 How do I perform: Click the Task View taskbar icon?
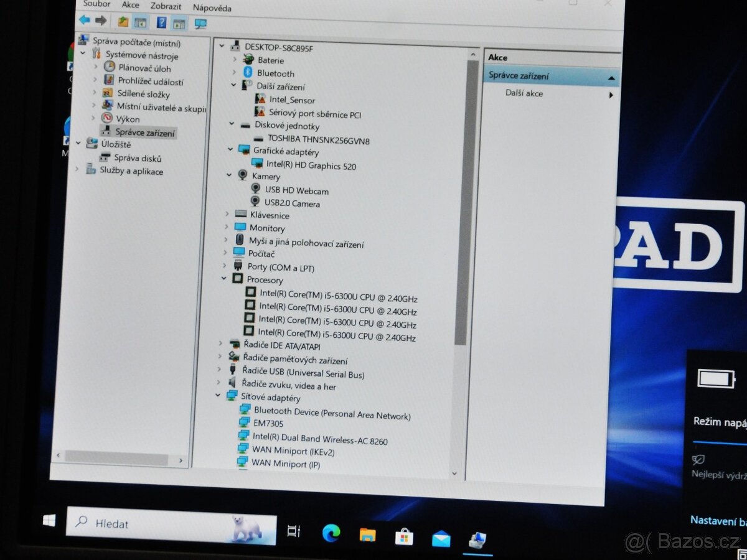click(x=293, y=531)
